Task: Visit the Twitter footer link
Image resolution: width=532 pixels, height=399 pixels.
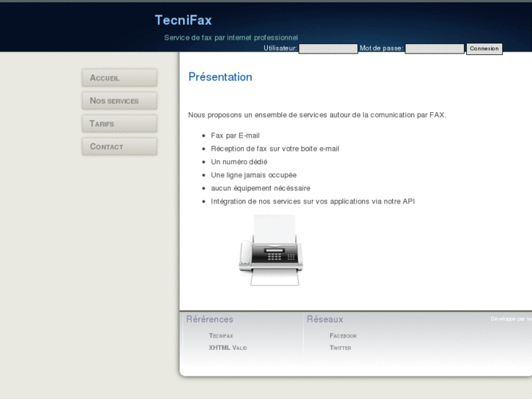Action: pos(340,348)
